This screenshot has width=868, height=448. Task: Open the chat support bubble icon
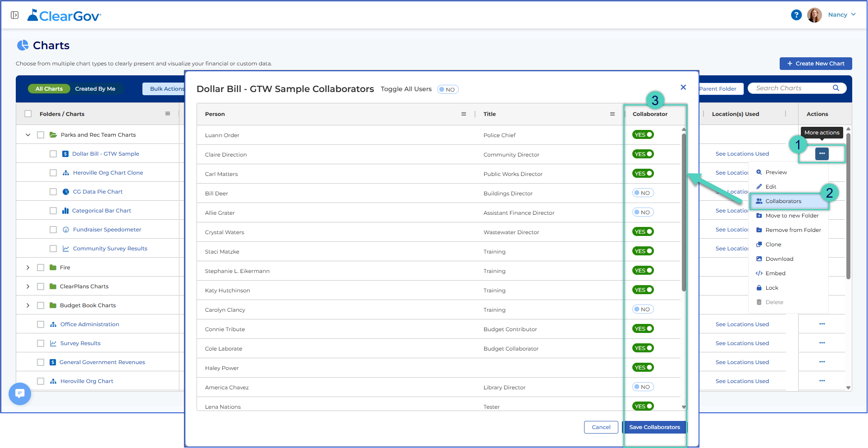[20, 394]
